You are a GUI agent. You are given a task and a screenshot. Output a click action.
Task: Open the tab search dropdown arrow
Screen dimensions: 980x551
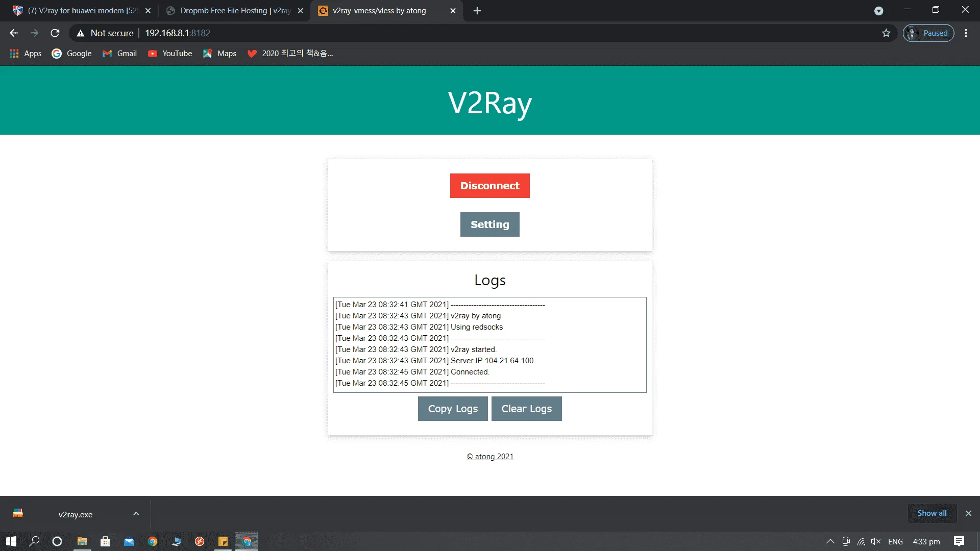click(878, 11)
